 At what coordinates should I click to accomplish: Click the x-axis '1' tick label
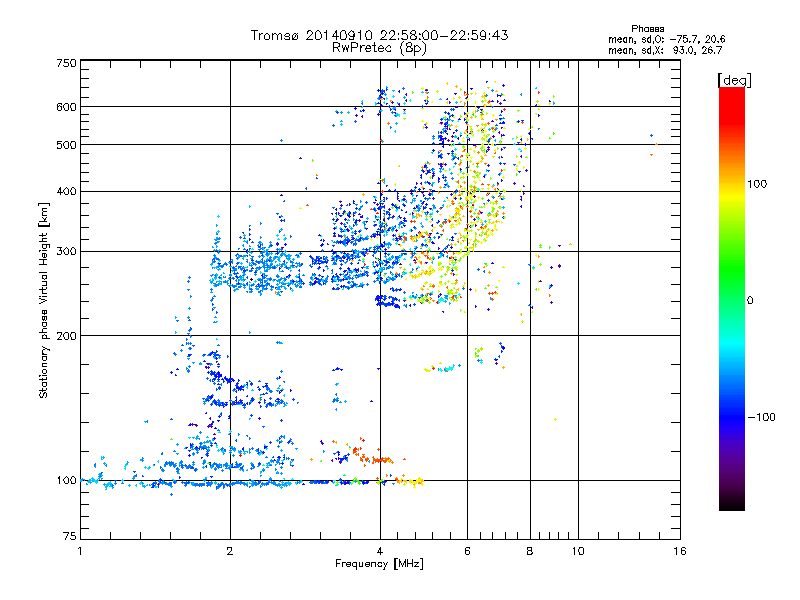[80, 551]
